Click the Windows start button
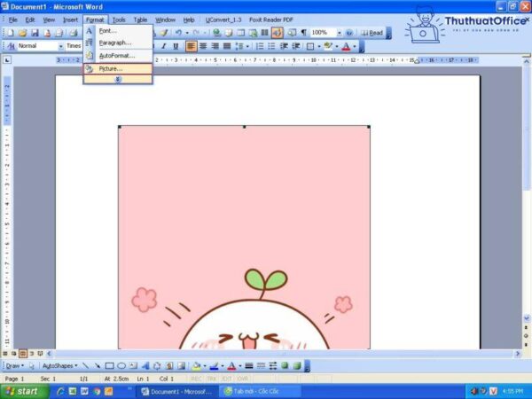The image size is (532, 399). (x=23, y=392)
